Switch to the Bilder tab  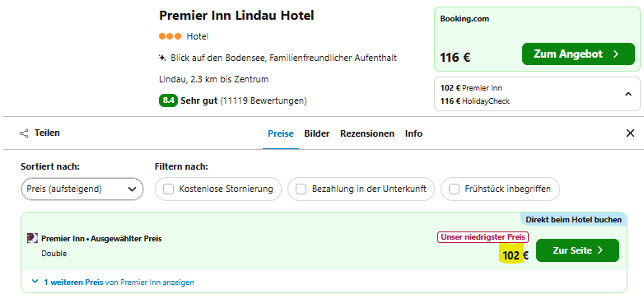317,133
